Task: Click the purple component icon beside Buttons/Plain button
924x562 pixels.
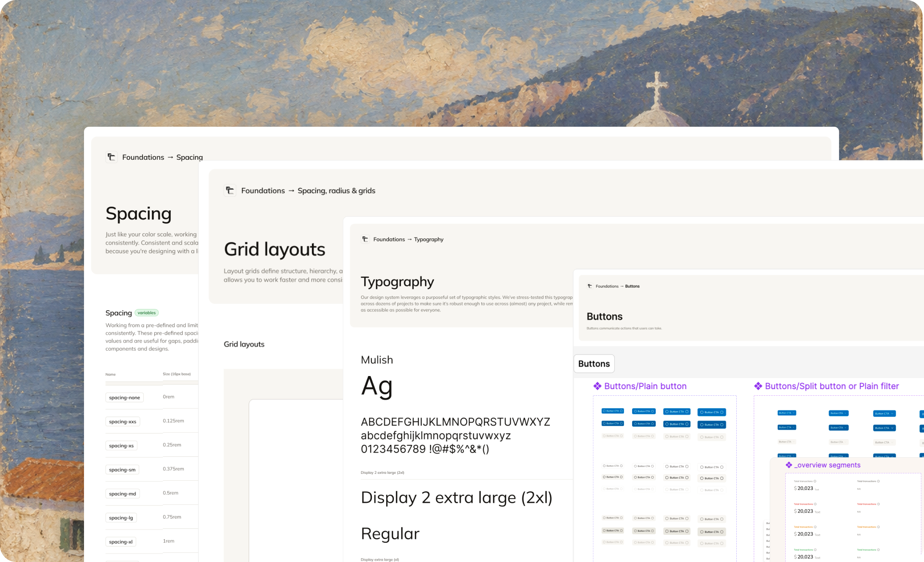Action: coord(597,386)
